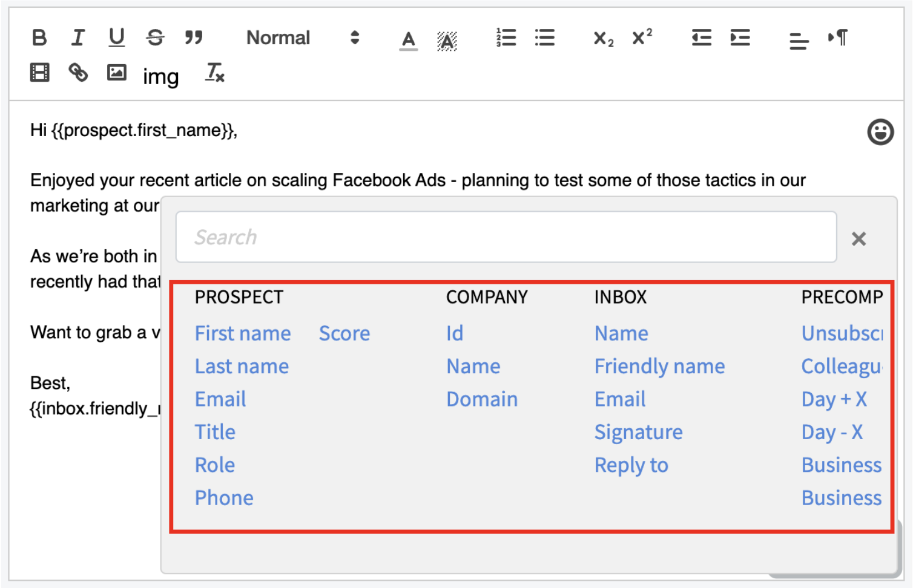Image resolution: width=913 pixels, height=588 pixels.
Task: Toggle bold formatting
Action: click(39, 38)
